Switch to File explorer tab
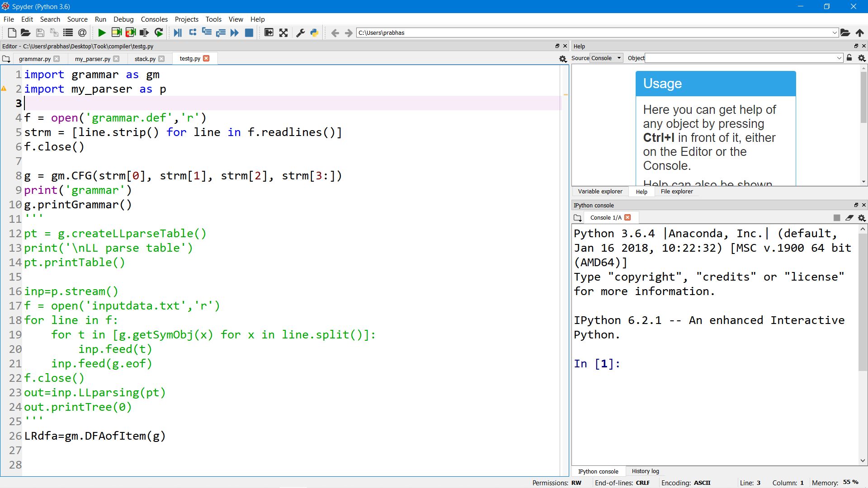 click(677, 192)
